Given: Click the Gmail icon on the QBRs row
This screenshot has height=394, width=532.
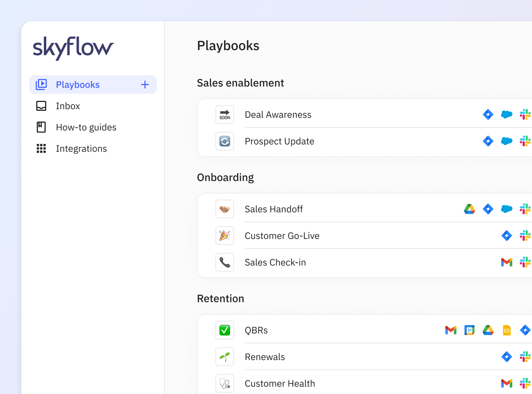Looking at the screenshot, I should pyautogui.click(x=451, y=330).
